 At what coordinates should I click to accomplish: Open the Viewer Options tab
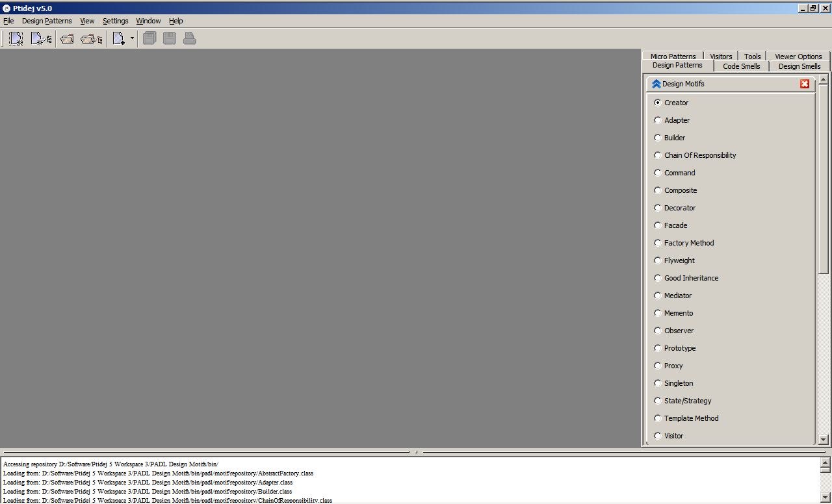point(798,56)
